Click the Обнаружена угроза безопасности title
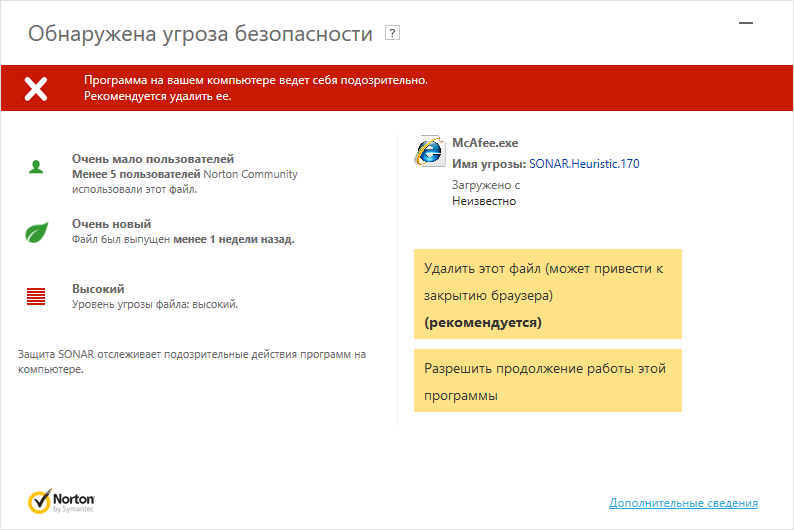The height and width of the screenshot is (530, 794). point(200,35)
